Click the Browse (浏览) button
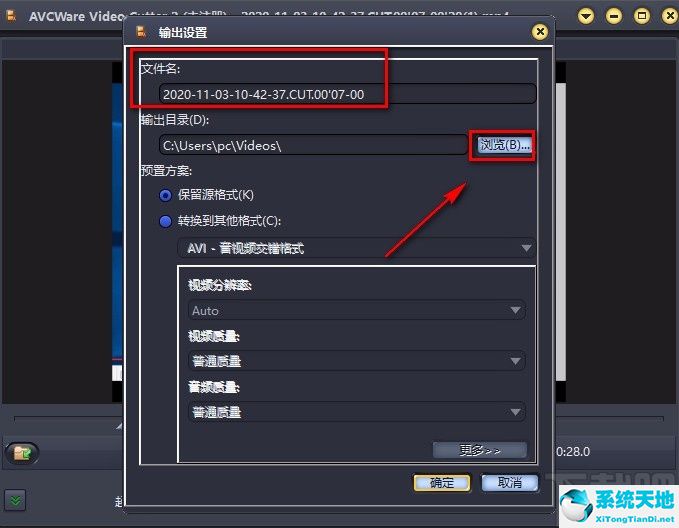The image size is (679, 528). coord(504,145)
